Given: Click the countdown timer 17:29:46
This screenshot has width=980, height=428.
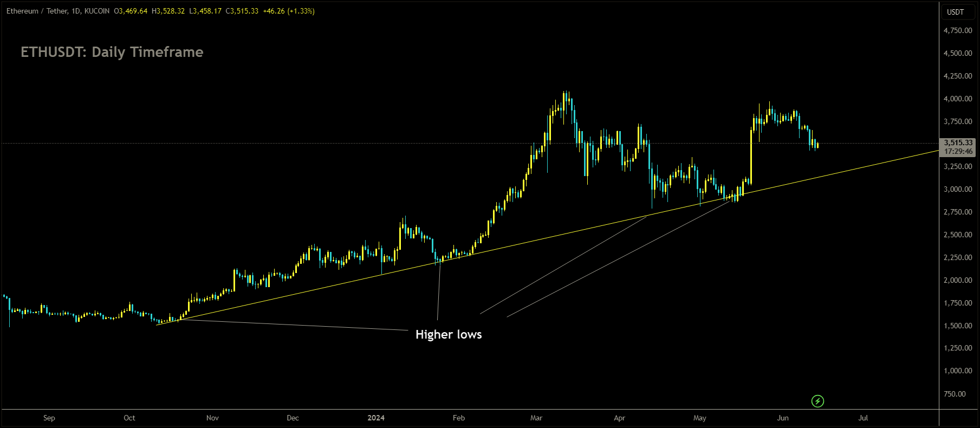Looking at the screenshot, I should [x=958, y=152].
